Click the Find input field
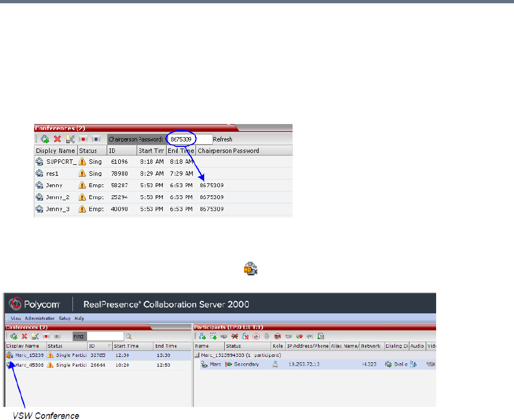This screenshot has height=420, width=514. tap(105, 336)
